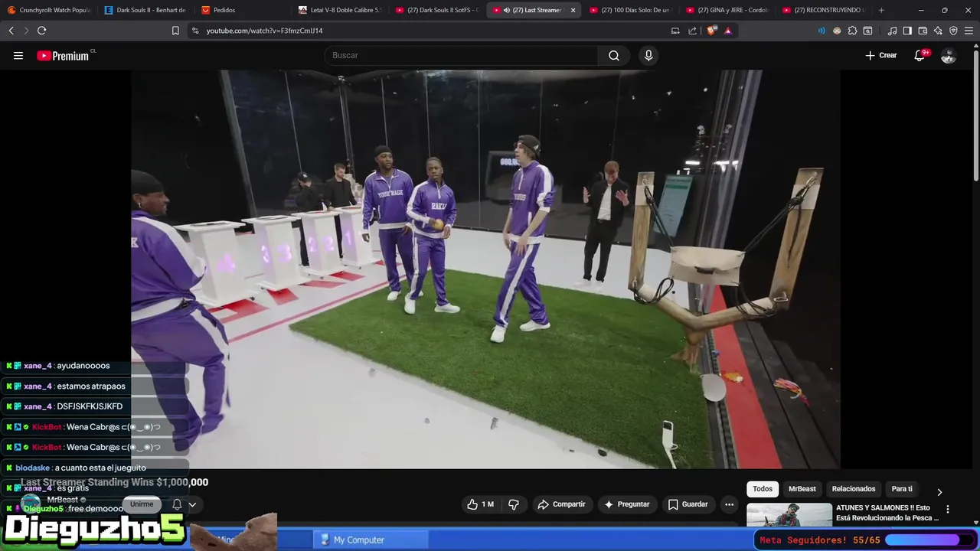Screen dimensions: 980x551
Task: Open ATUNES Y SALMONES title link
Action: (x=887, y=513)
